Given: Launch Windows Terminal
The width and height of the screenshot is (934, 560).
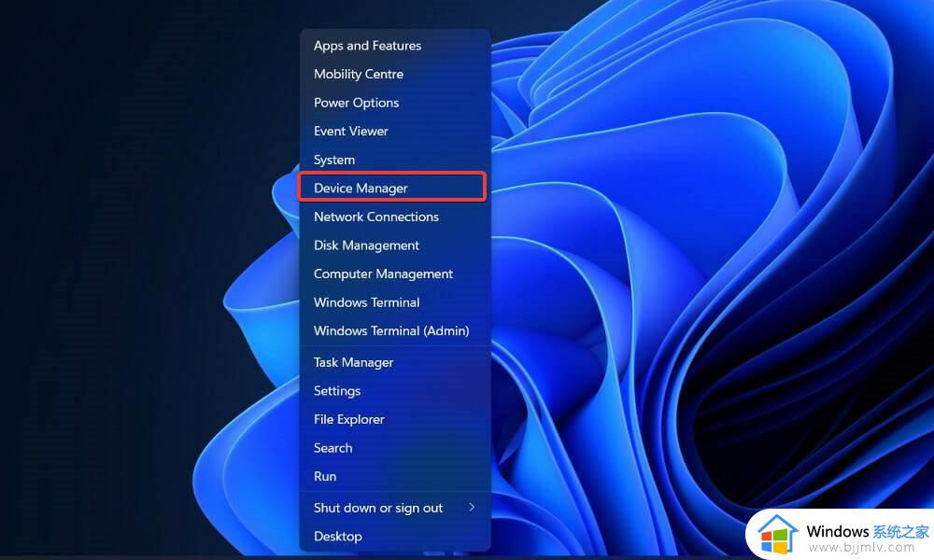Looking at the screenshot, I should [x=366, y=302].
